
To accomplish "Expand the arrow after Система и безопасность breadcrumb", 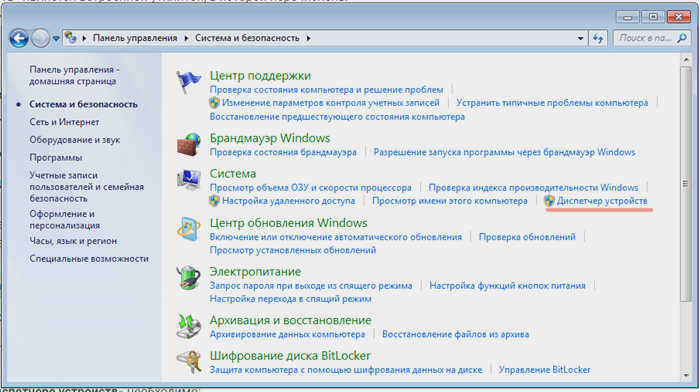I will coord(308,38).
